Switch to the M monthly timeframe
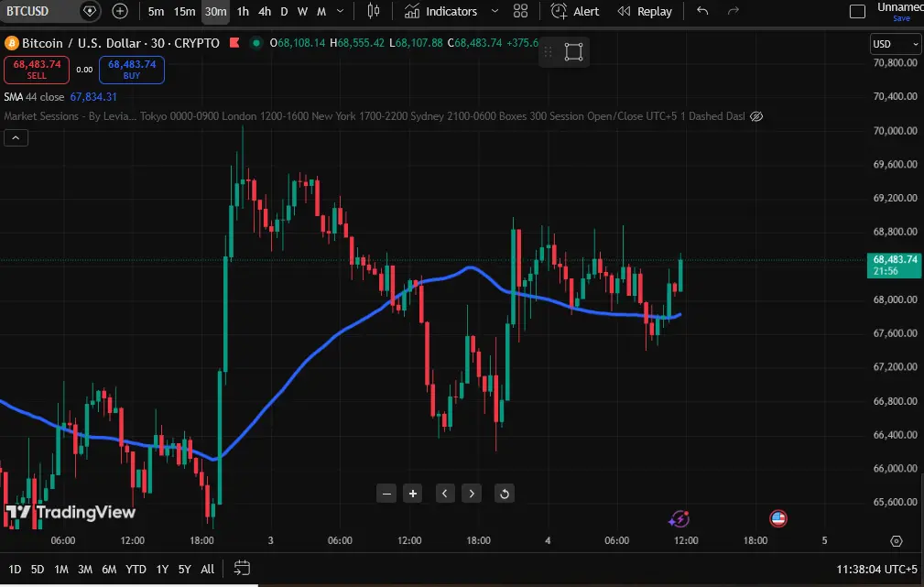Viewport: 924px width, 587px height. [321, 11]
